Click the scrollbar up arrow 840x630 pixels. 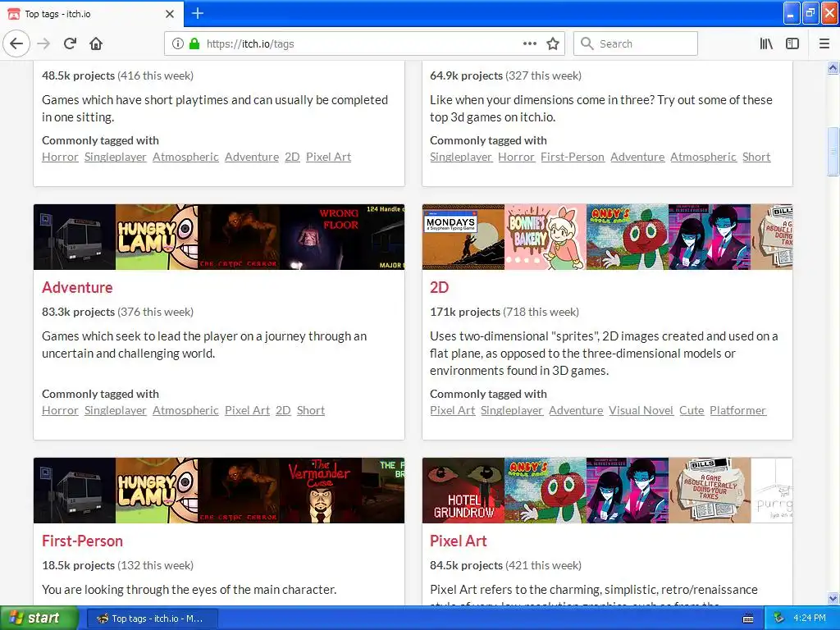tap(833, 67)
